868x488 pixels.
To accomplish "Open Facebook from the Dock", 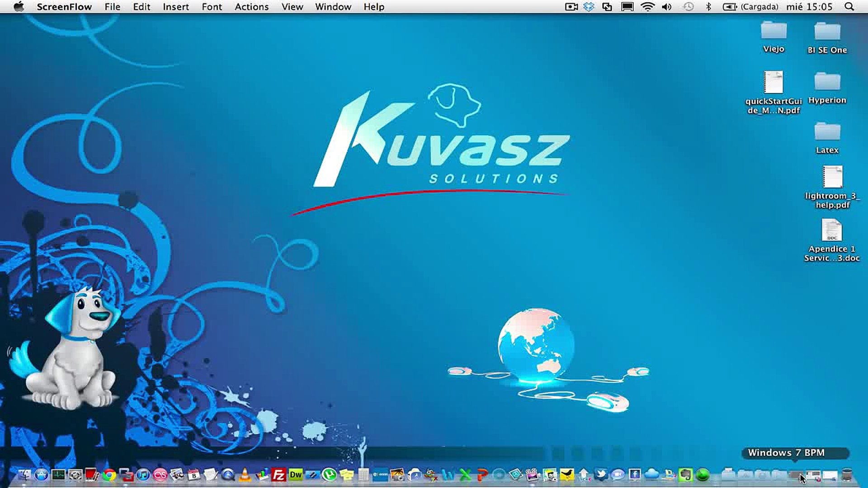I will click(635, 475).
